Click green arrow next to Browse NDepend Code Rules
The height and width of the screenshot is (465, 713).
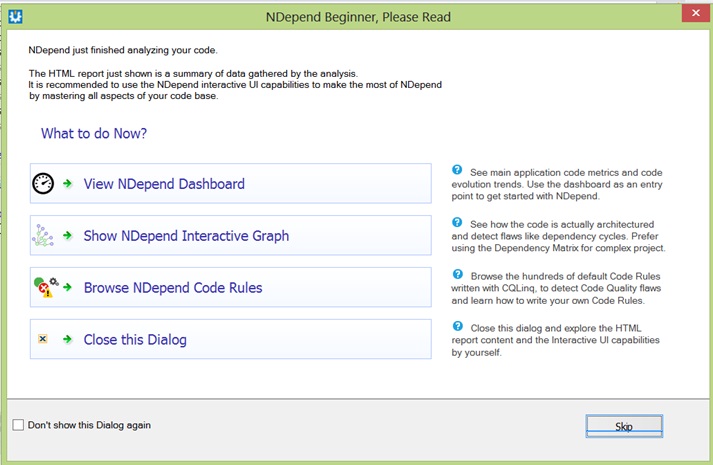point(68,287)
